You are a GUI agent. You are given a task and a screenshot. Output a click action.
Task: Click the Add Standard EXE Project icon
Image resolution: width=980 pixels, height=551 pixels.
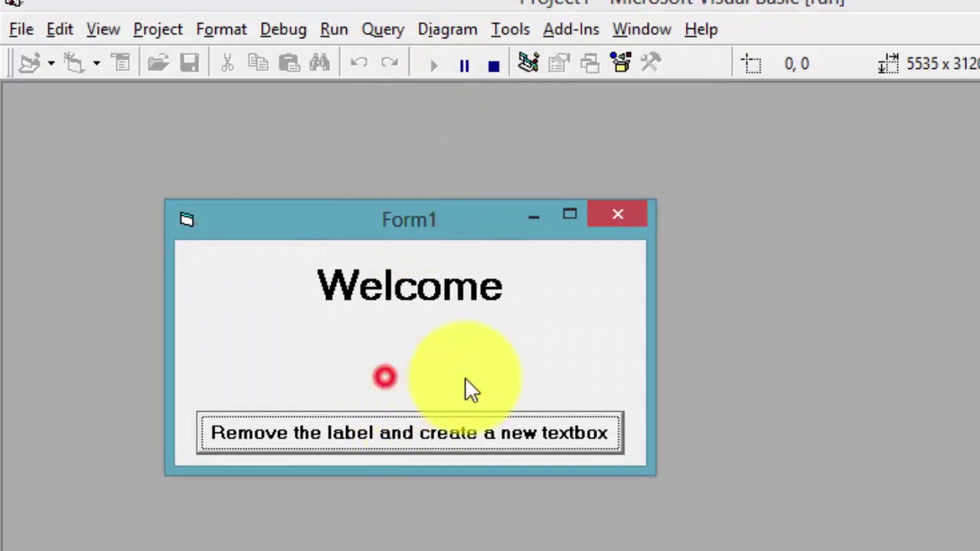point(29,64)
